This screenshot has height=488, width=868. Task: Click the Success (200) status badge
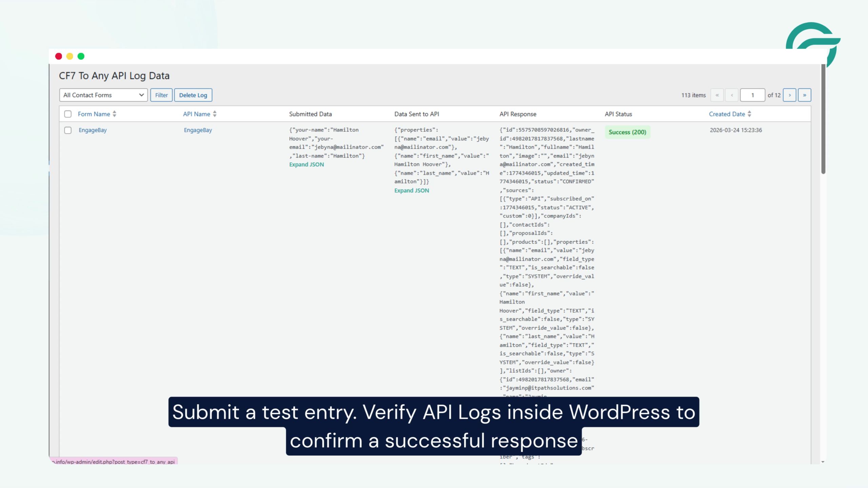point(628,132)
